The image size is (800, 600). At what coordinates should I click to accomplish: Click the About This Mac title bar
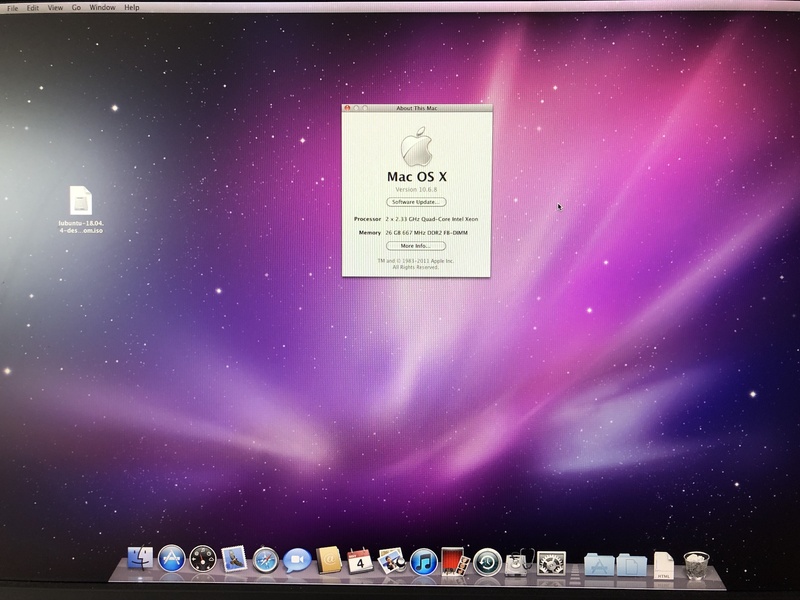click(x=417, y=108)
